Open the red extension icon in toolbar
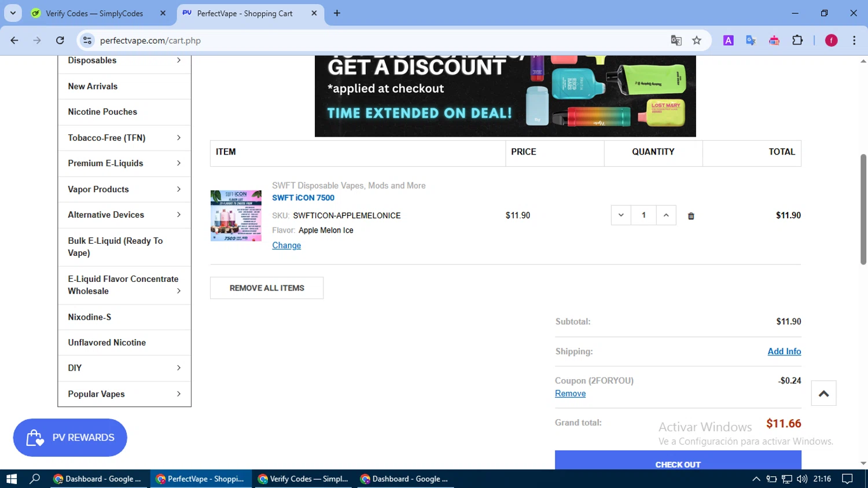 [x=774, y=41]
